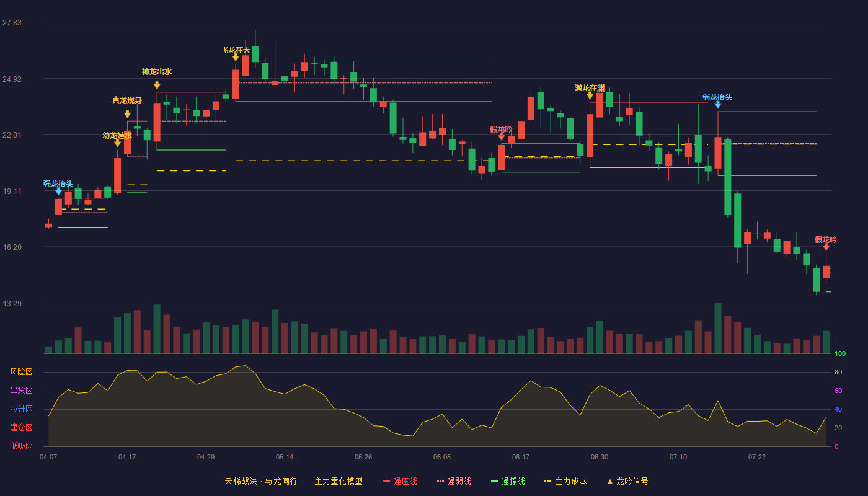This screenshot has width=868, height=496.
Task: Click the 潜龙在渊 signal arrow
Action: [590, 95]
